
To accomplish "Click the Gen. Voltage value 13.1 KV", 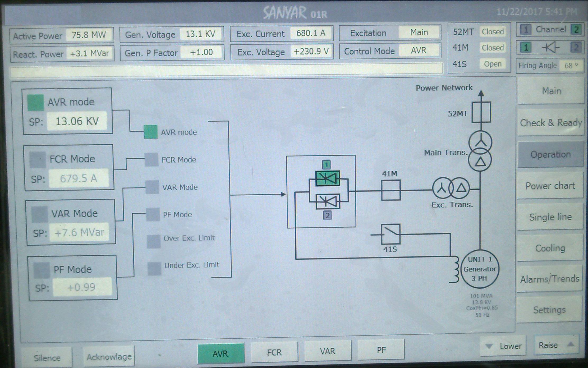I will (201, 34).
